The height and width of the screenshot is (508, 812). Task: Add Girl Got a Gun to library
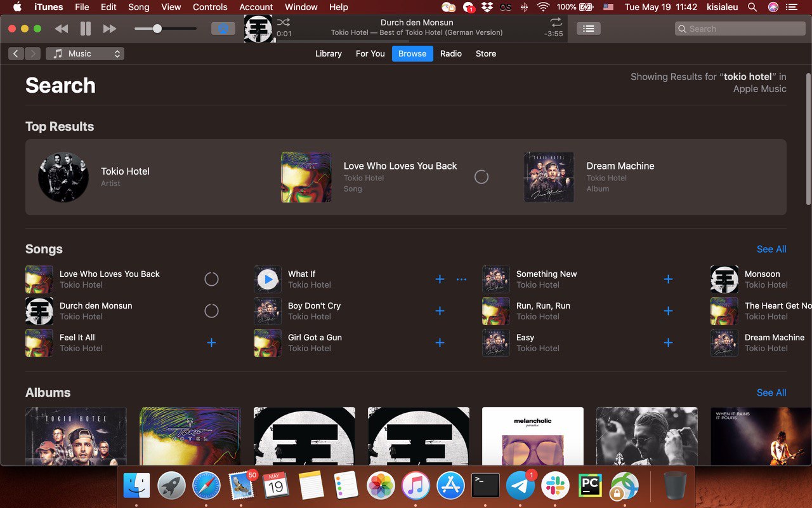pos(440,343)
